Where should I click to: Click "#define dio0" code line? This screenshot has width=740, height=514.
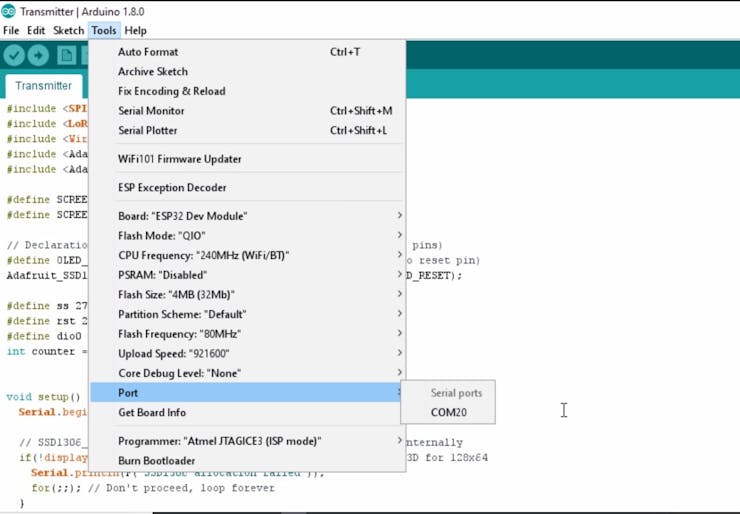44,336
